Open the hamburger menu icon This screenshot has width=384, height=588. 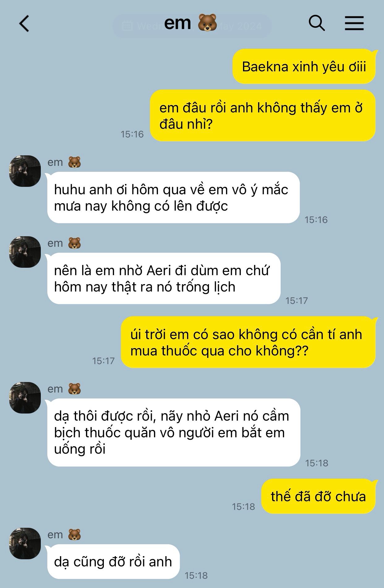tap(354, 23)
